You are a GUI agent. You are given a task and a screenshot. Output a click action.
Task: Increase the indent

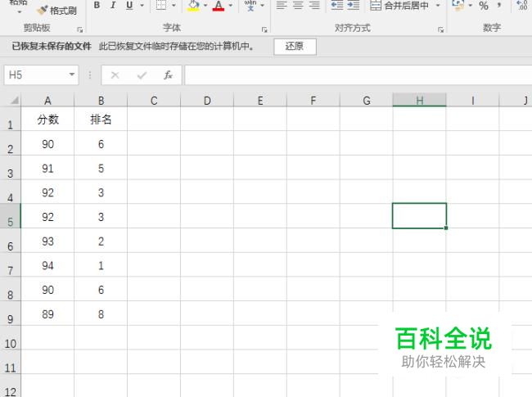[354, 5]
